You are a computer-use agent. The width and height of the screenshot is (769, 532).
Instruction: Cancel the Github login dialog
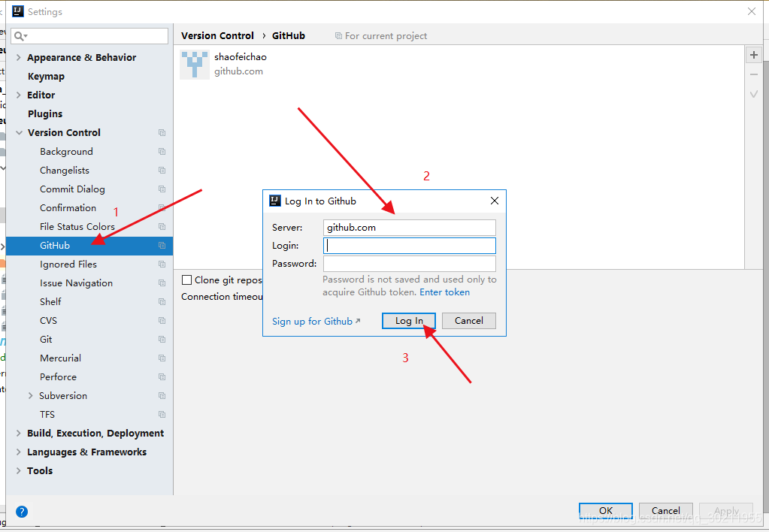pyautogui.click(x=469, y=321)
